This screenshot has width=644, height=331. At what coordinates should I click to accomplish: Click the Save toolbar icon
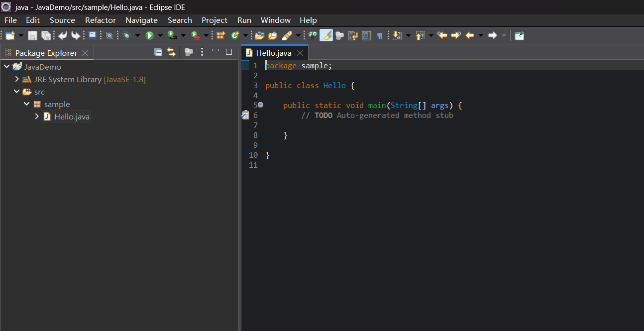(32, 35)
